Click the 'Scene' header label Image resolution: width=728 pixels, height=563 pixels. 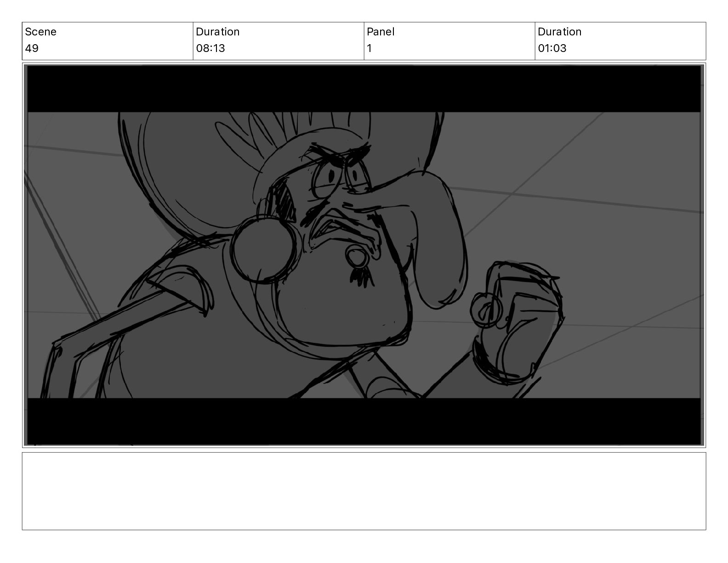click(40, 32)
